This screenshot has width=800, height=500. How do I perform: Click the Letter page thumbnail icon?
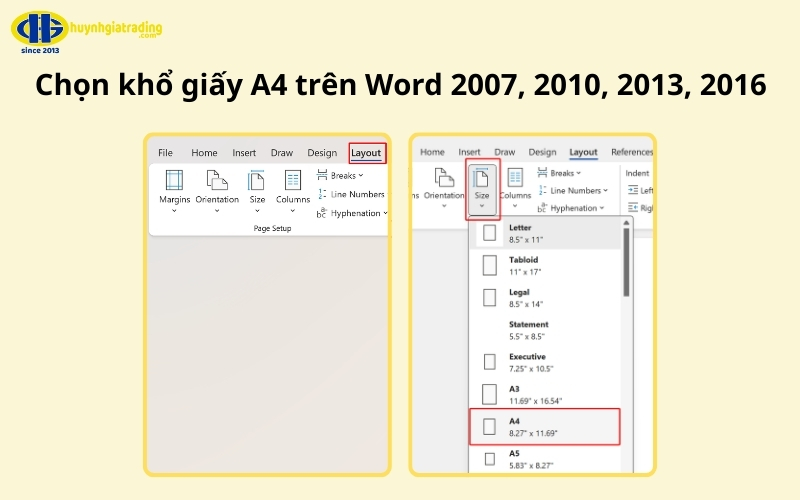[489, 233]
